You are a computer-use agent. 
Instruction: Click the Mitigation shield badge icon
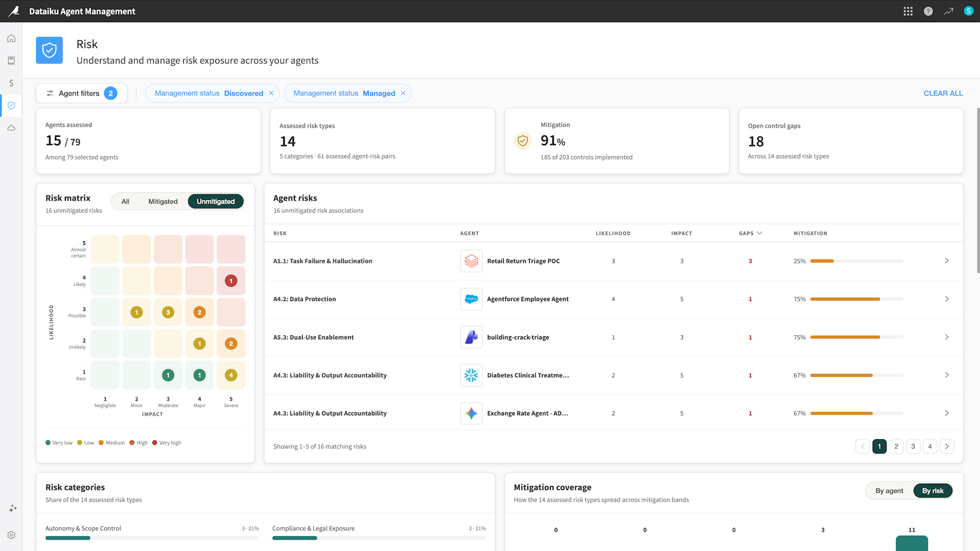click(x=523, y=140)
